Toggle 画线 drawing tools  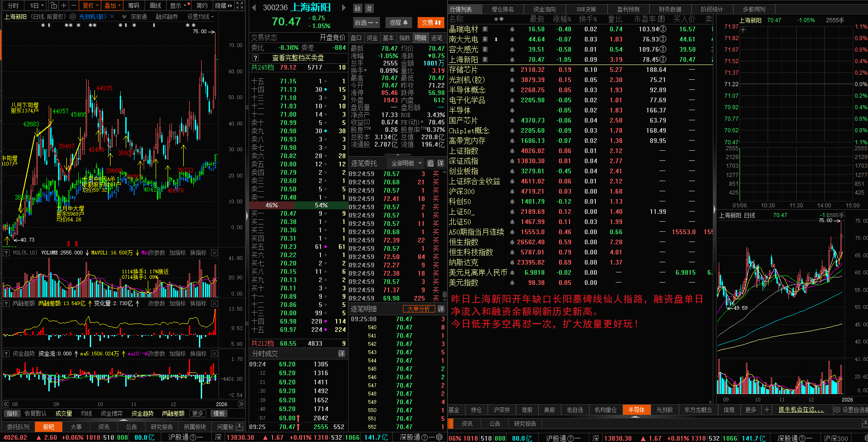pos(156,6)
